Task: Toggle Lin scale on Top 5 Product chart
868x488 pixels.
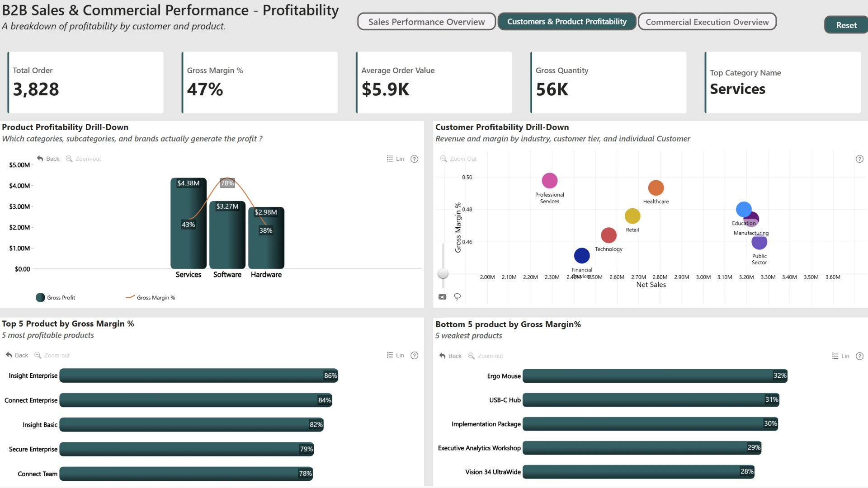Action: (x=395, y=355)
